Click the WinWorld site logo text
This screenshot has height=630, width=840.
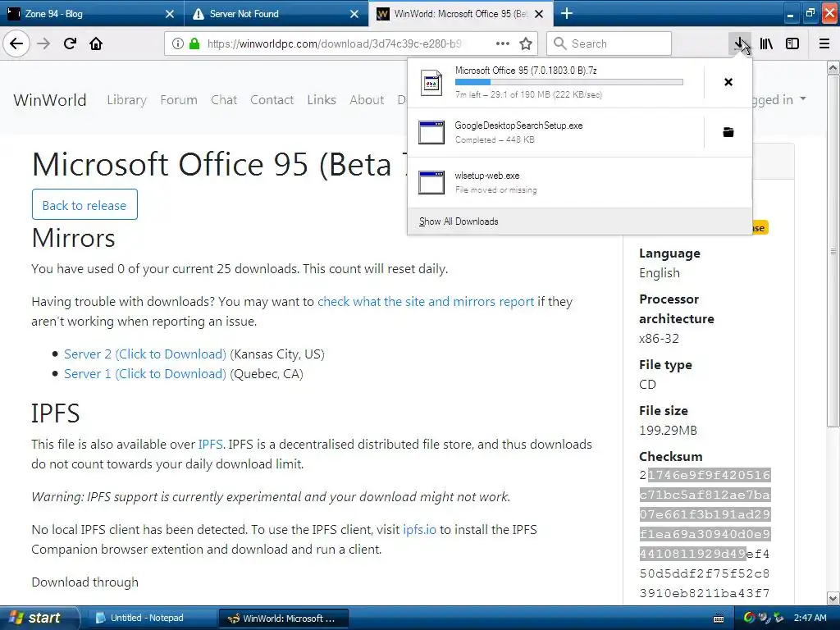[50, 99]
